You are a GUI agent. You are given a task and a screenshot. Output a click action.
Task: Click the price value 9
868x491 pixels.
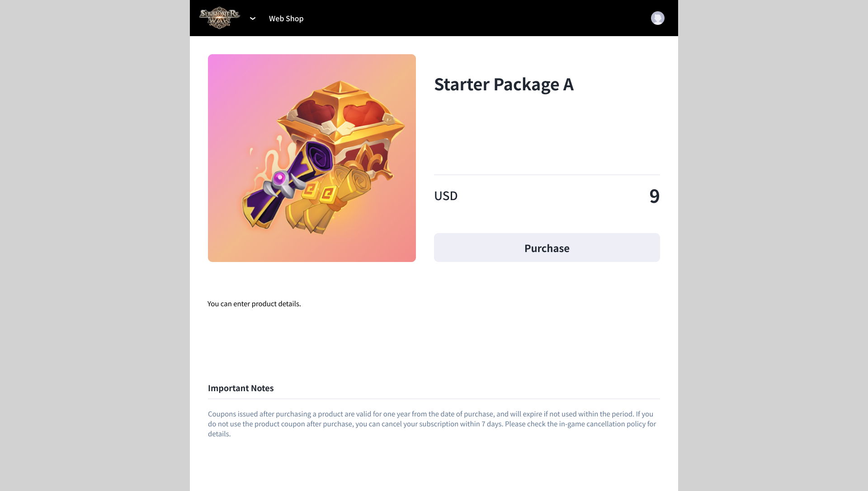click(x=654, y=196)
